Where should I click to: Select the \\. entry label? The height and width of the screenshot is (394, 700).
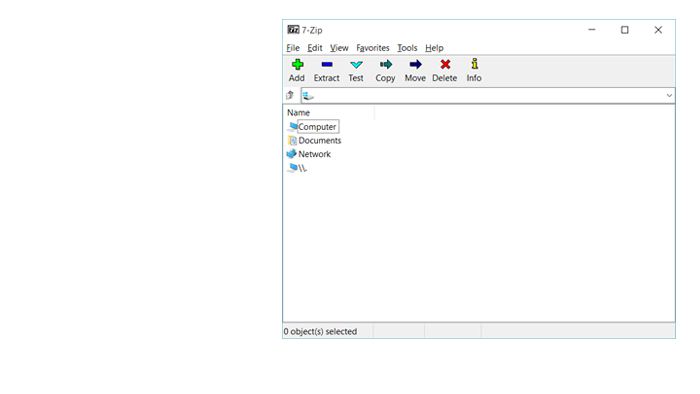click(x=303, y=168)
